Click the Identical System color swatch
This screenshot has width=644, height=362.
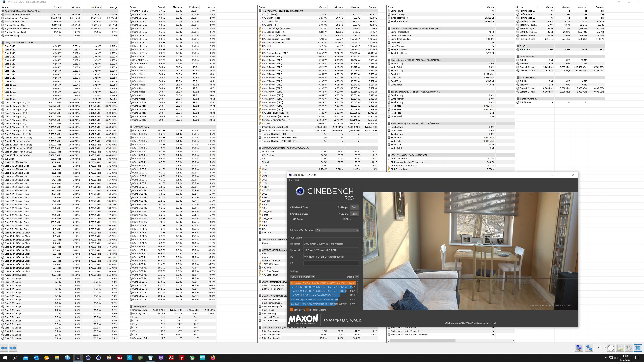[307, 310]
